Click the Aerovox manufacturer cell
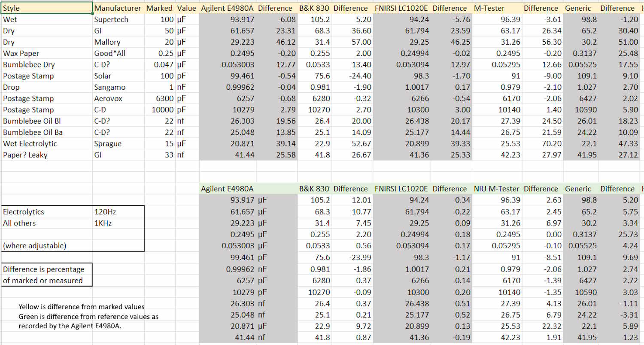 (x=108, y=98)
